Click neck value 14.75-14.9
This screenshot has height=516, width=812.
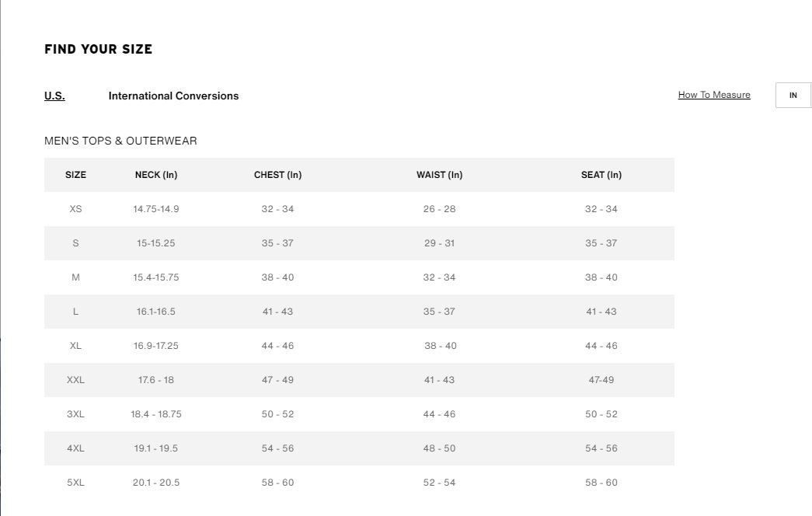coord(156,209)
